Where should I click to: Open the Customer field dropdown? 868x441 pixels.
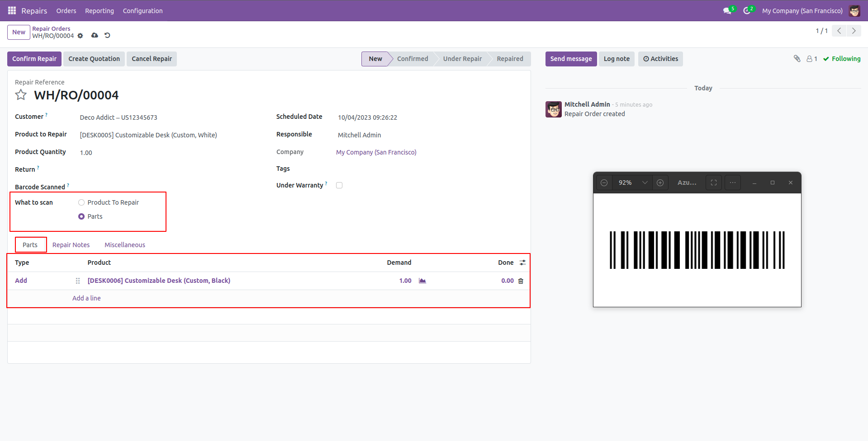(170, 117)
